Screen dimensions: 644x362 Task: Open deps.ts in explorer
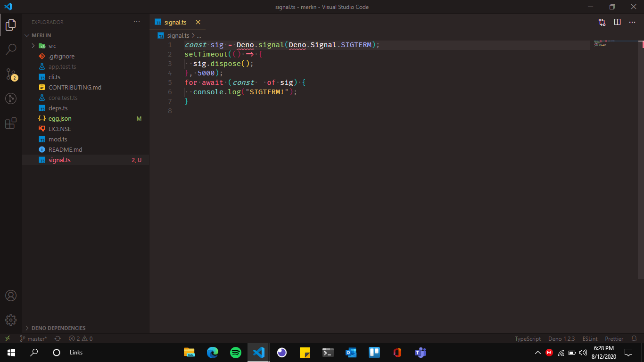coord(85,108)
